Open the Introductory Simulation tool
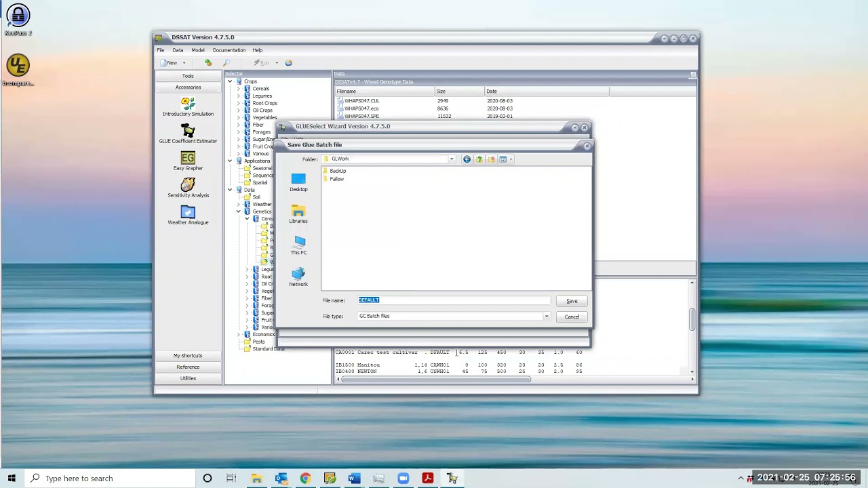Viewport: 868px width, 488px height. coord(188,106)
